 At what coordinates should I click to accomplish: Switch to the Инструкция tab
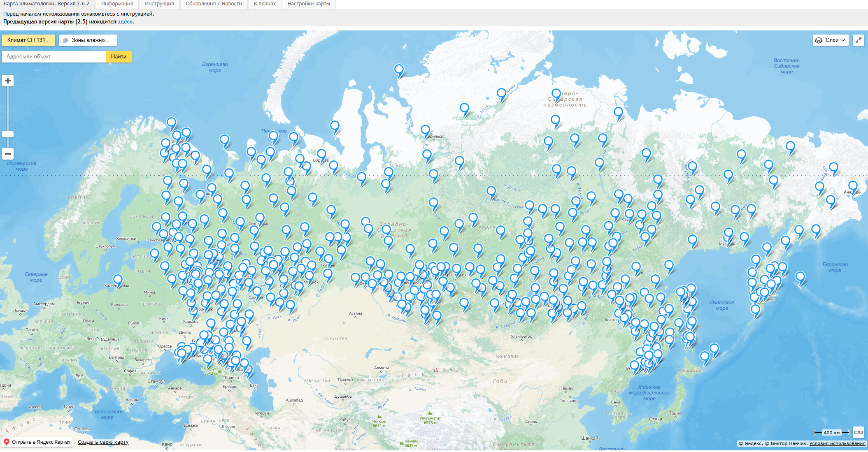click(159, 4)
